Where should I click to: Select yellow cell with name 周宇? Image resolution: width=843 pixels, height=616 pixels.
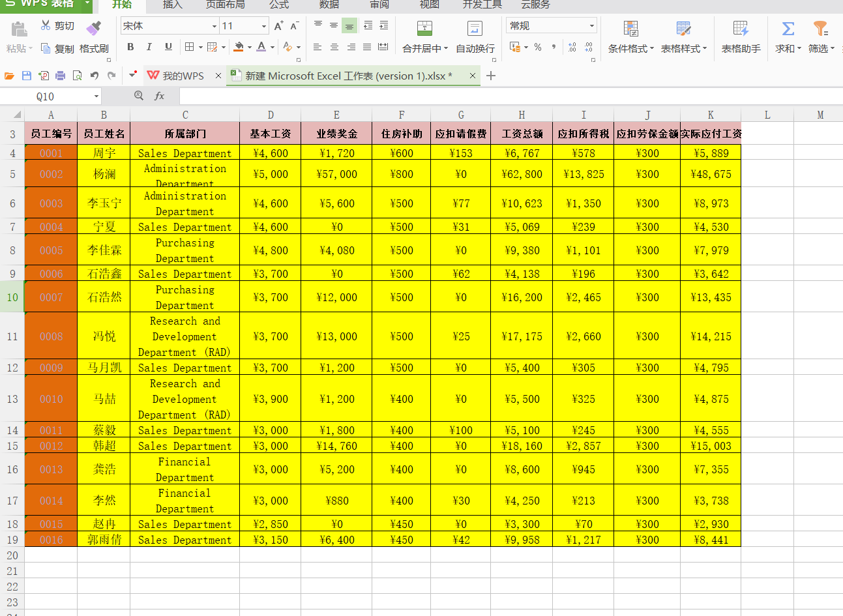coord(104,153)
